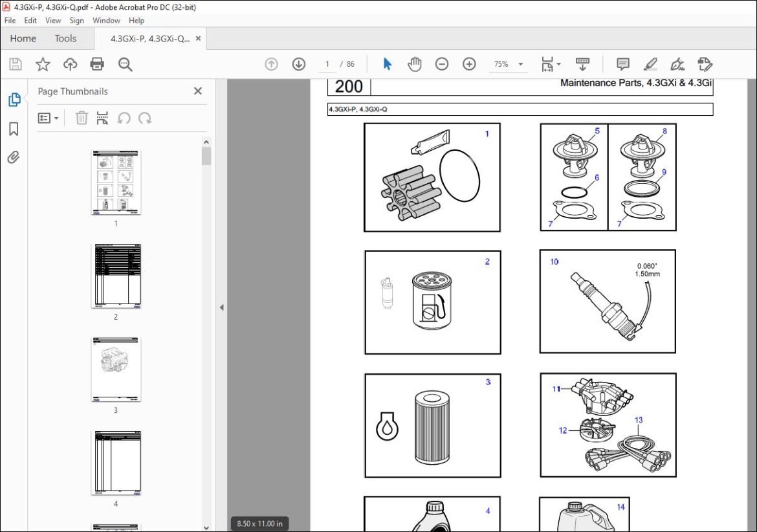757x532 pixels.
Task: Open the File menu
Action: [x=10, y=20]
